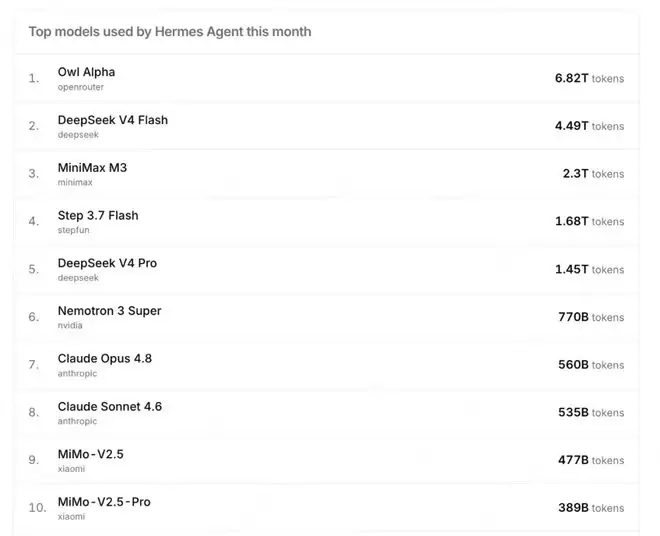Open the Owl Alpha model link
The width and height of the screenshot is (660, 536).
(86, 72)
